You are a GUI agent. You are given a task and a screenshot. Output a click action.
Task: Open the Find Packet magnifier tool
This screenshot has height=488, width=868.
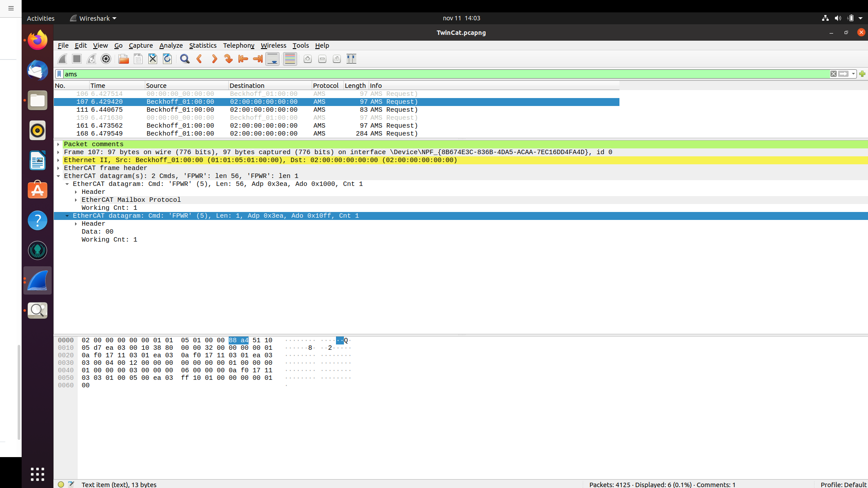[x=185, y=59]
